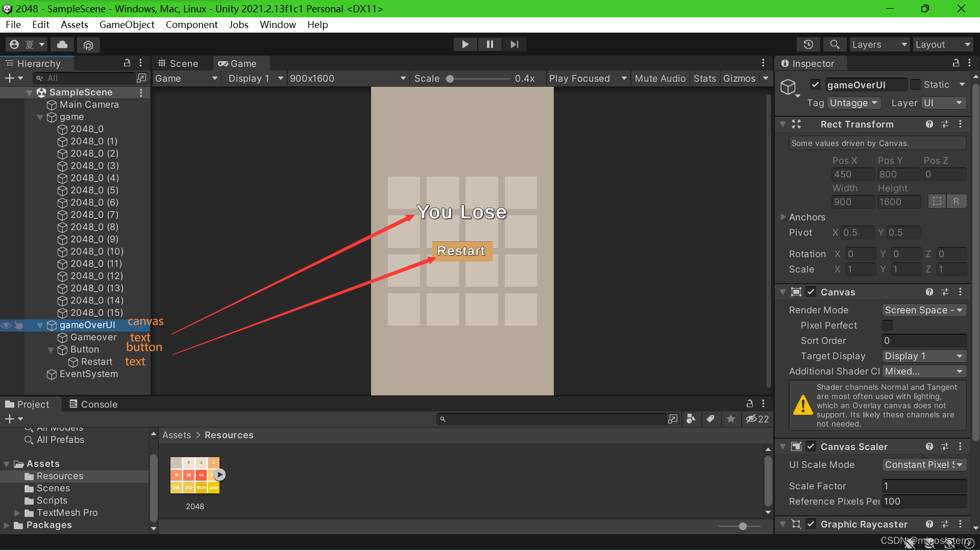Adjust the game view Scale slider
The width and height of the screenshot is (980, 551).
pyautogui.click(x=450, y=79)
